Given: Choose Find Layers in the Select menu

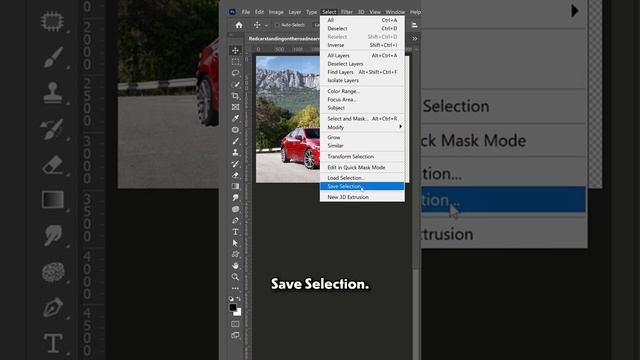Looking at the screenshot, I should (x=362, y=72).
